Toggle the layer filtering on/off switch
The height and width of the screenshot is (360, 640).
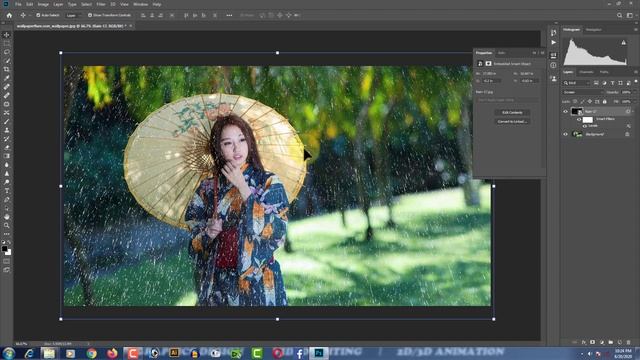pyautogui.click(x=636, y=82)
